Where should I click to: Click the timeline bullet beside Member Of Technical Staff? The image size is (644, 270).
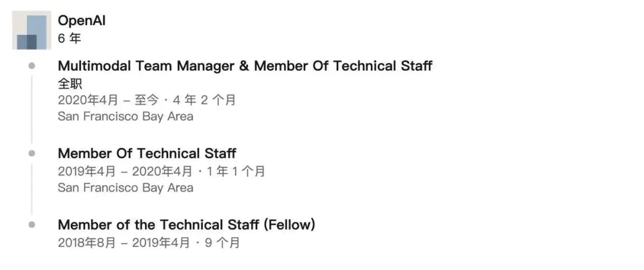tap(32, 154)
